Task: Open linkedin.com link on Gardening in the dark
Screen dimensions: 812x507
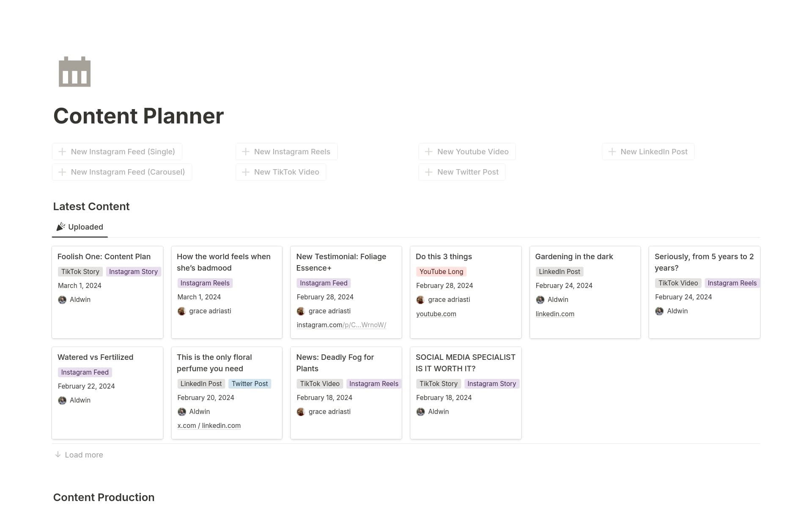Action: pos(555,314)
